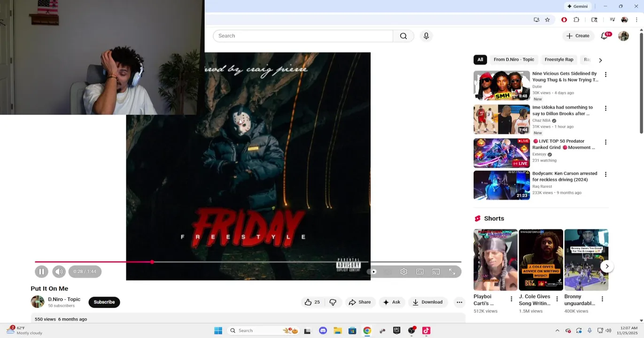This screenshot has width=644, height=338.
Task: Select the From D.Niro - Topic chip
Action: 514,60
